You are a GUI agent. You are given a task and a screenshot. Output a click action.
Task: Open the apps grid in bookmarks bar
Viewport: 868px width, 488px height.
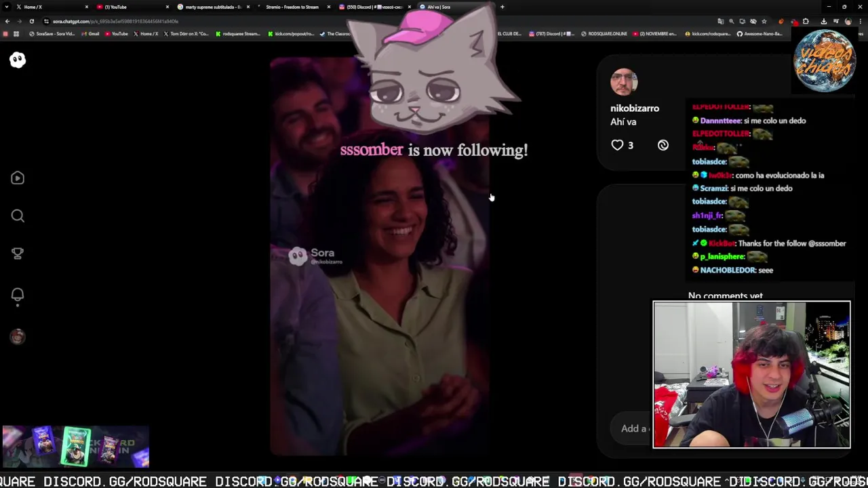click(16, 34)
